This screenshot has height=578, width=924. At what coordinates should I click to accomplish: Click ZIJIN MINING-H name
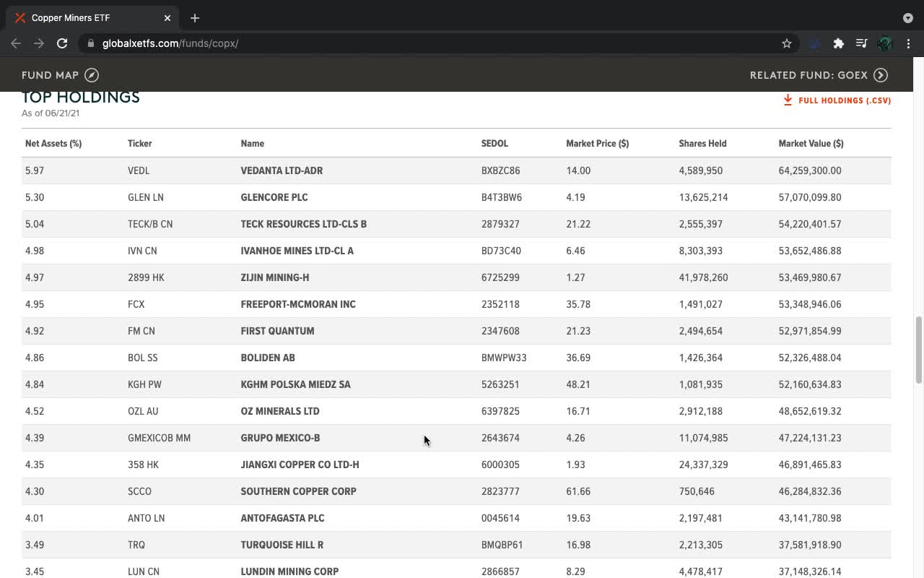coord(275,277)
